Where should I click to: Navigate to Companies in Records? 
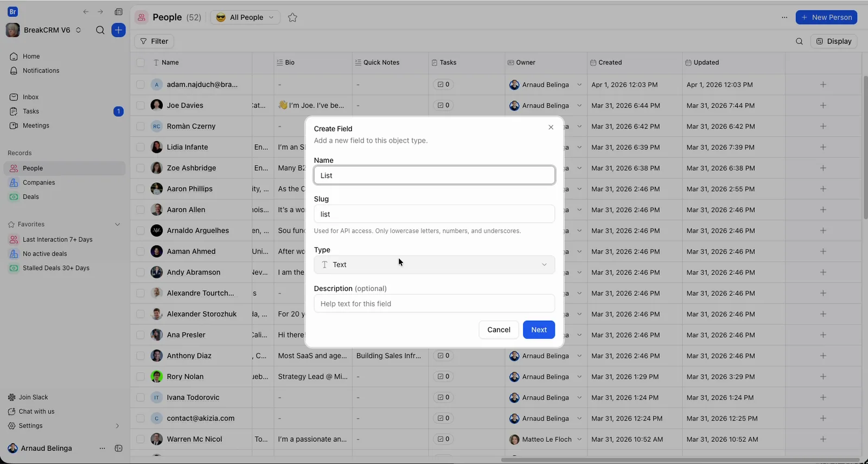pyautogui.click(x=39, y=183)
